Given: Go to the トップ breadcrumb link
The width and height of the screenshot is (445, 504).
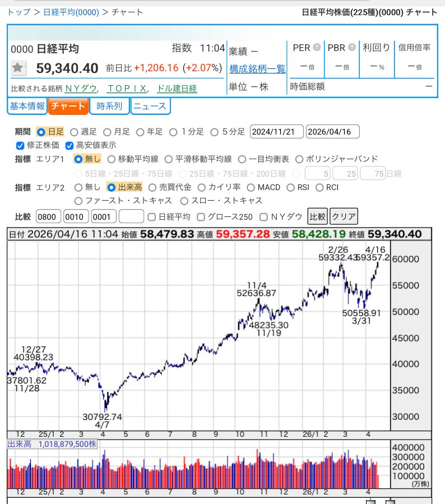Looking at the screenshot, I should pyautogui.click(x=19, y=12).
